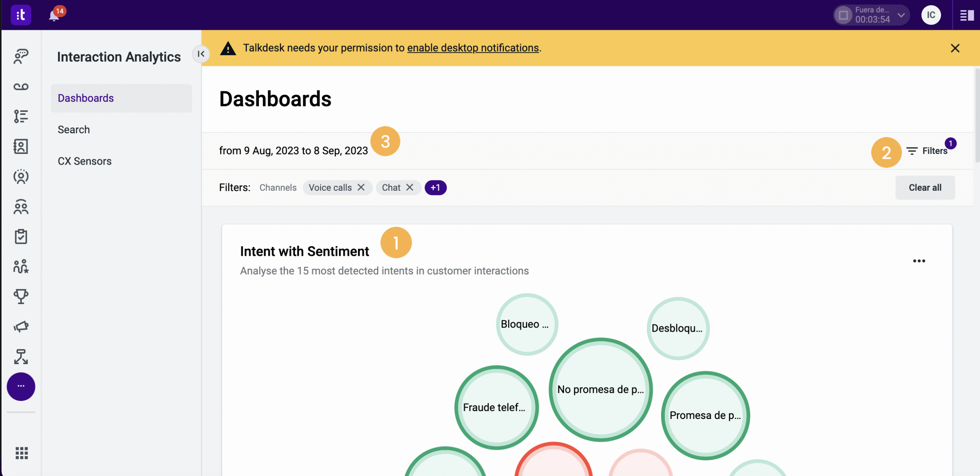Toggle the right side panel icon
This screenshot has height=476, width=980.
967,15
